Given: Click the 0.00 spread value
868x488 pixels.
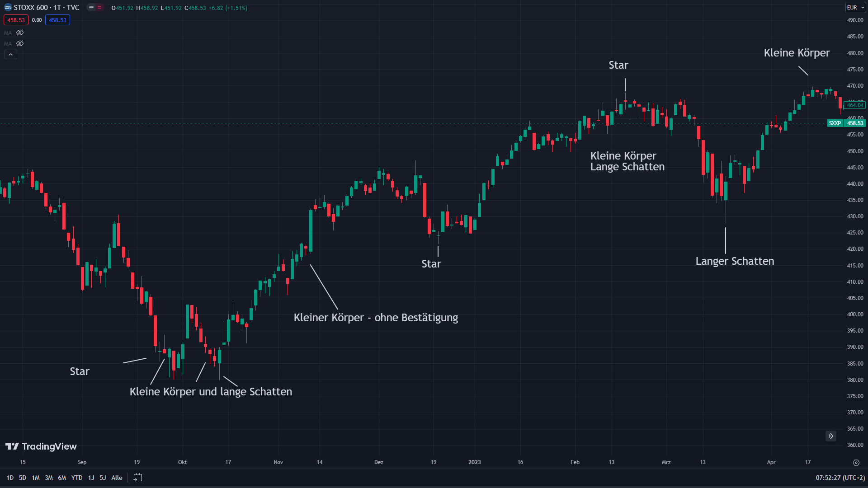Looking at the screenshot, I should pyautogui.click(x=37, y=20).
